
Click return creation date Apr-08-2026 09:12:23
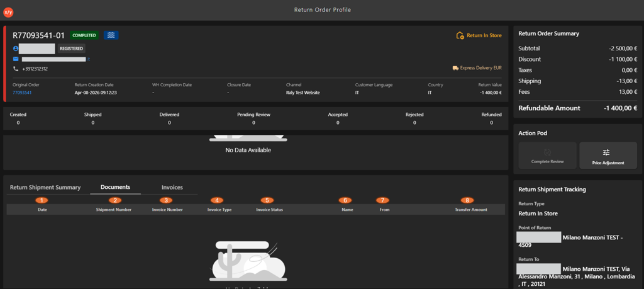(x=96, y=93)
